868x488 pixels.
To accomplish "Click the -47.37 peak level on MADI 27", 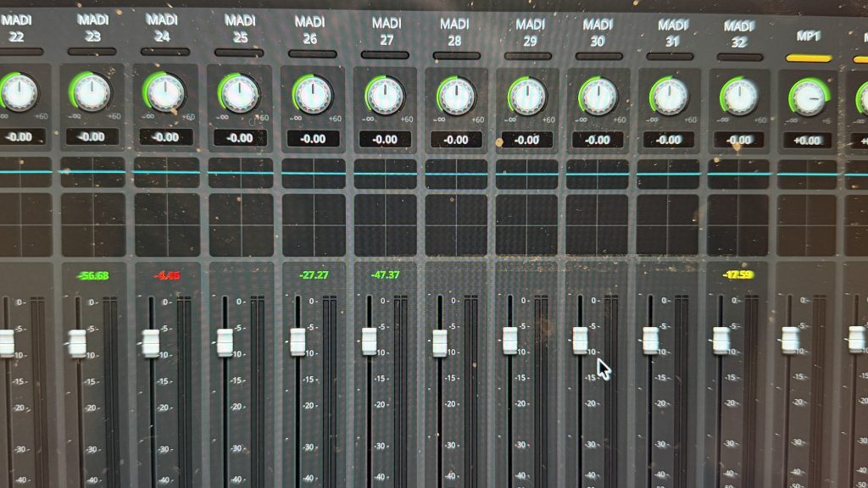I will [385, 274].
